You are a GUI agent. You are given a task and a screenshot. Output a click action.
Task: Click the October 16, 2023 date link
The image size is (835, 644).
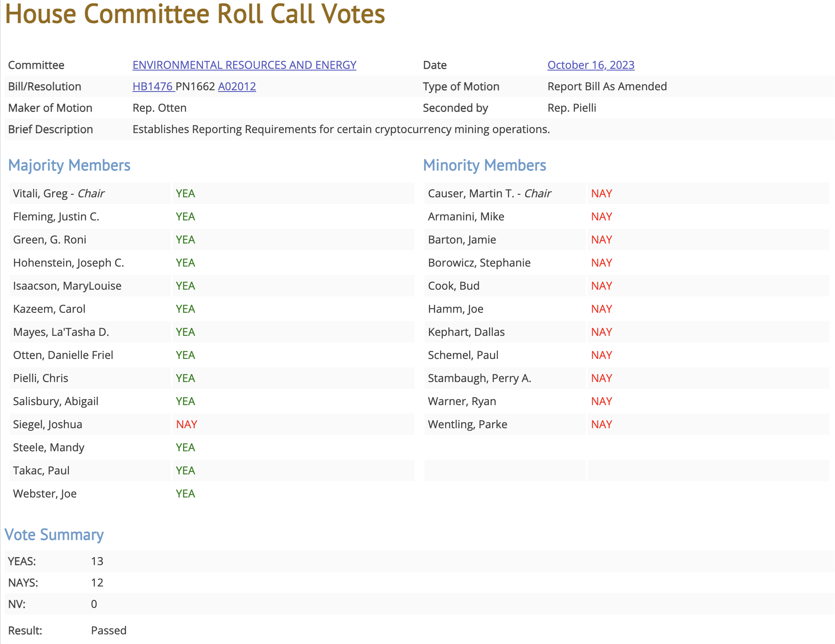click(591, 65)
